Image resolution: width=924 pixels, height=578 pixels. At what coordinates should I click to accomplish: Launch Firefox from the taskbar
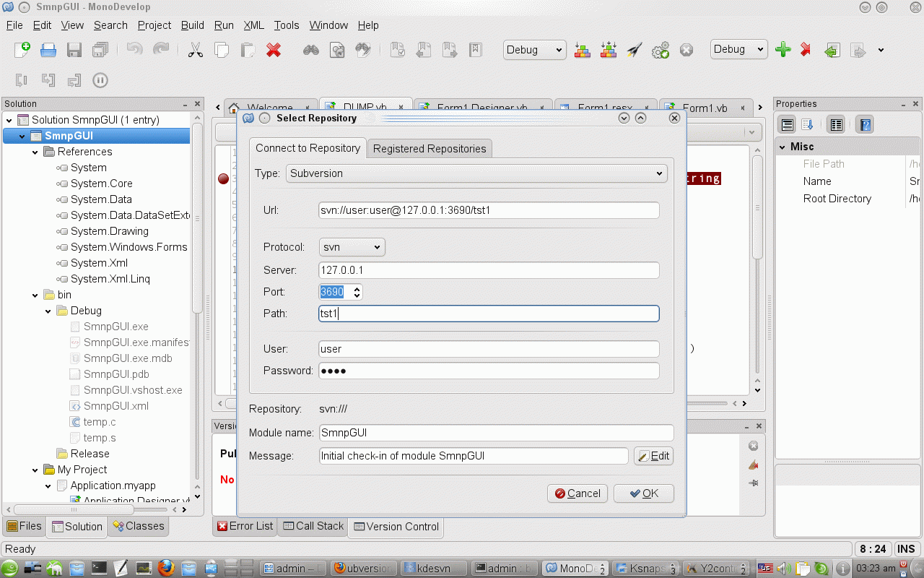coord(166,568)
